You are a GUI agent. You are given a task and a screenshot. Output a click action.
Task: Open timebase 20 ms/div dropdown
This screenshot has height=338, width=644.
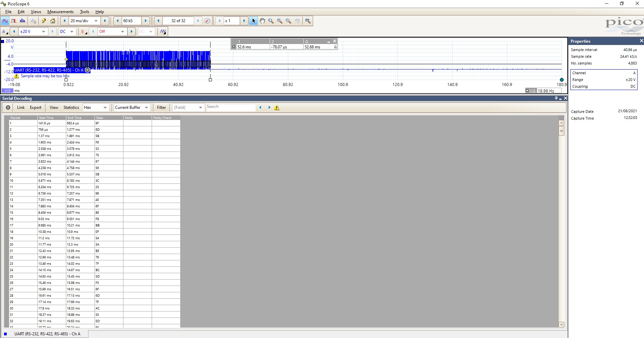(96, 21)
